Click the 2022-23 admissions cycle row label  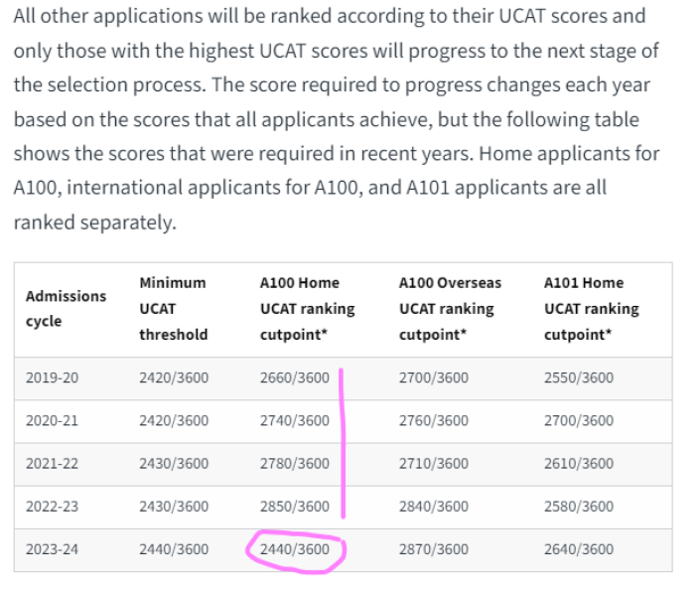point(53,507)
